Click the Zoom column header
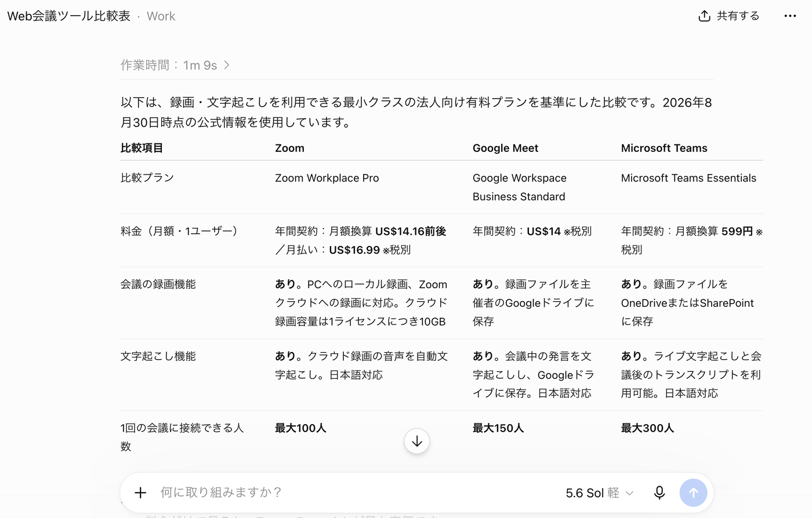The image size is (812, 518). [x=289, y=148]
